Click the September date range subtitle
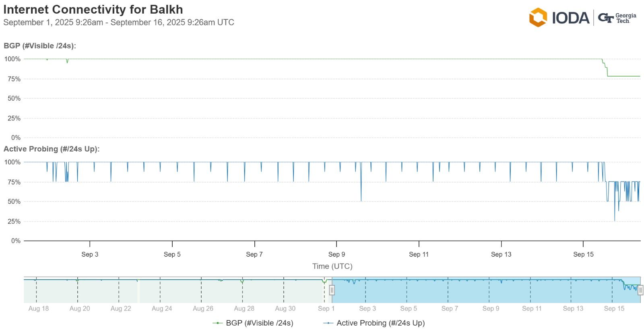 (119, 22)
